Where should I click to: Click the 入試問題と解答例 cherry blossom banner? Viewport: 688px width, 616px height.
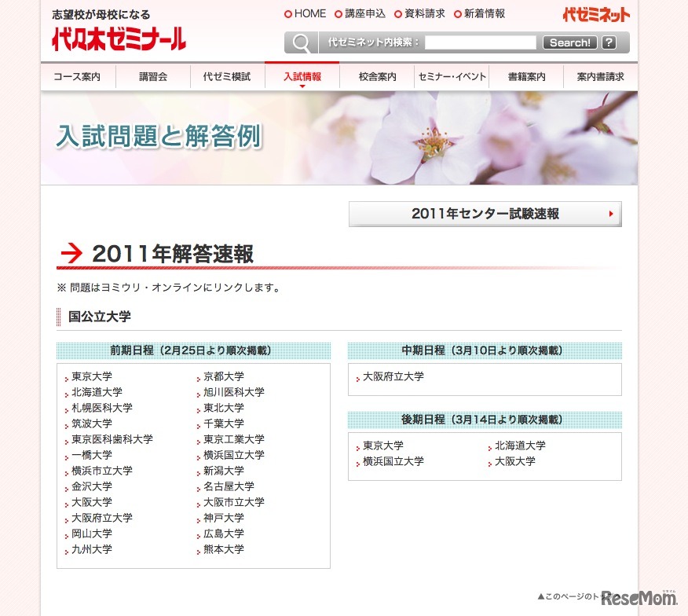[339, 137]
